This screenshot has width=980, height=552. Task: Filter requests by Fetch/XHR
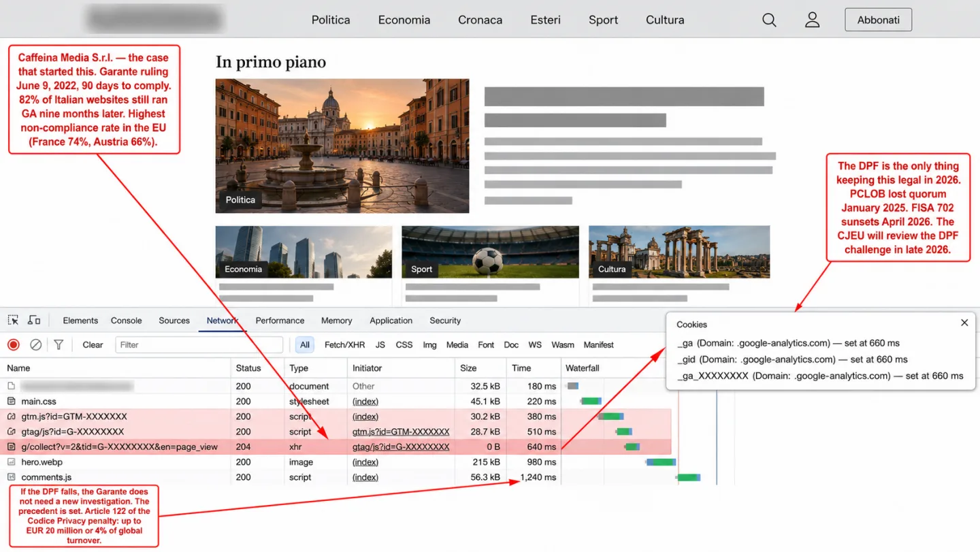[x=344, y=345]
